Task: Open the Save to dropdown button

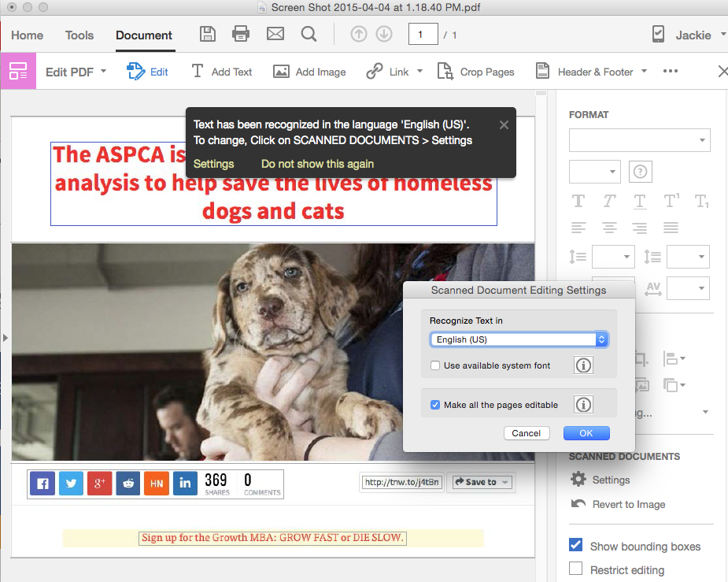Action: coord(480,482)
